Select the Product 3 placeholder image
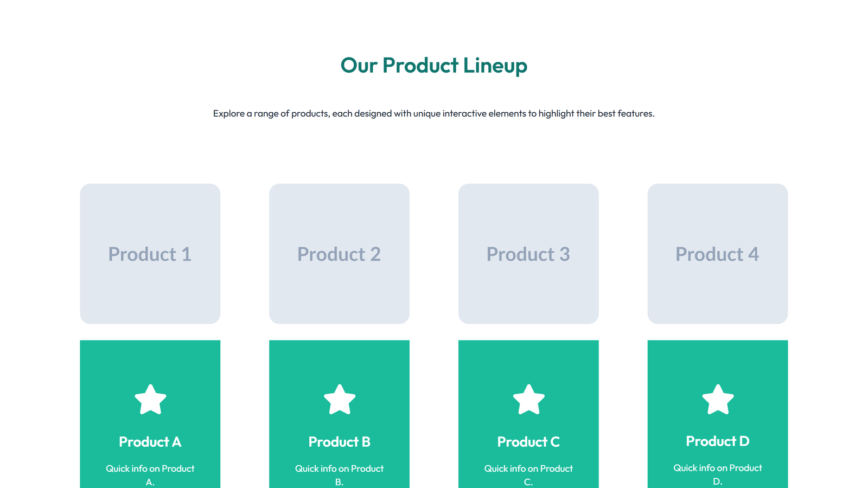The image size is (868, 488). point(528,254)
